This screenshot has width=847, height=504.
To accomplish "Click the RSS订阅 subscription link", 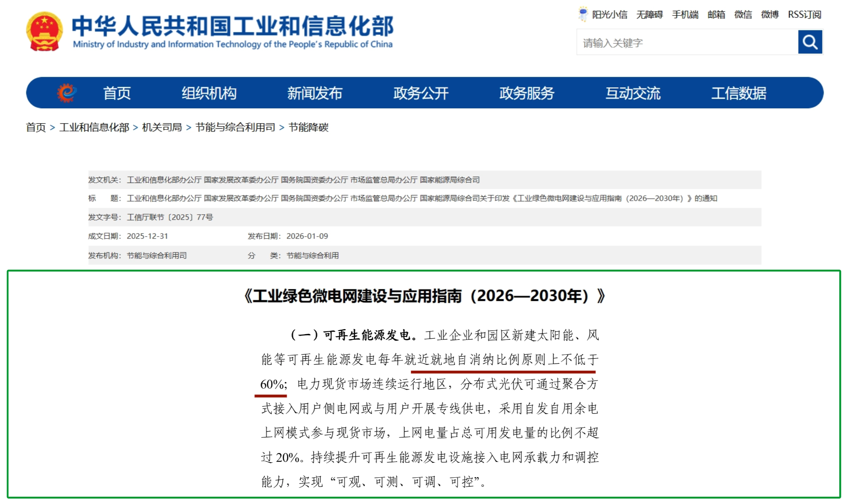I will 804,15.
